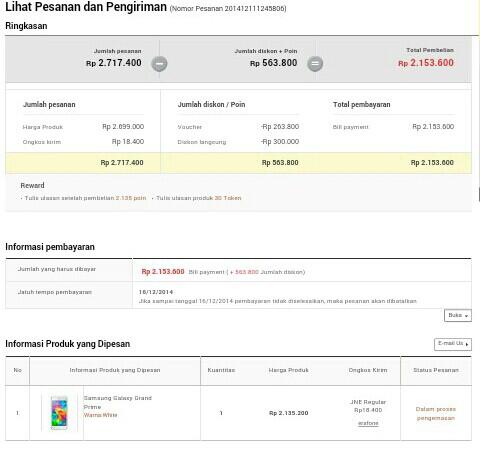Click the minus circle icon in summary
The height and width of the screenshot is (451, 480).
coord(159,64)
